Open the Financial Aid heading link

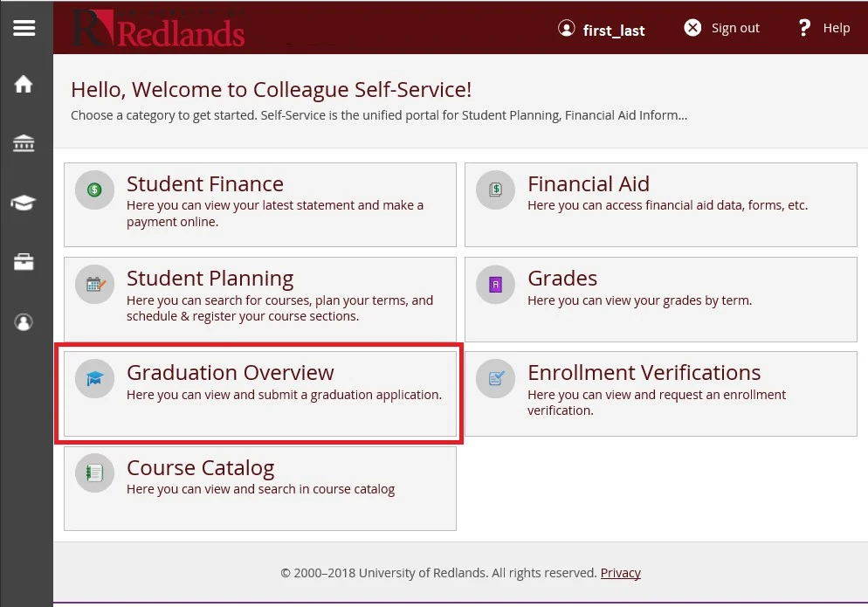click(588, 184)
